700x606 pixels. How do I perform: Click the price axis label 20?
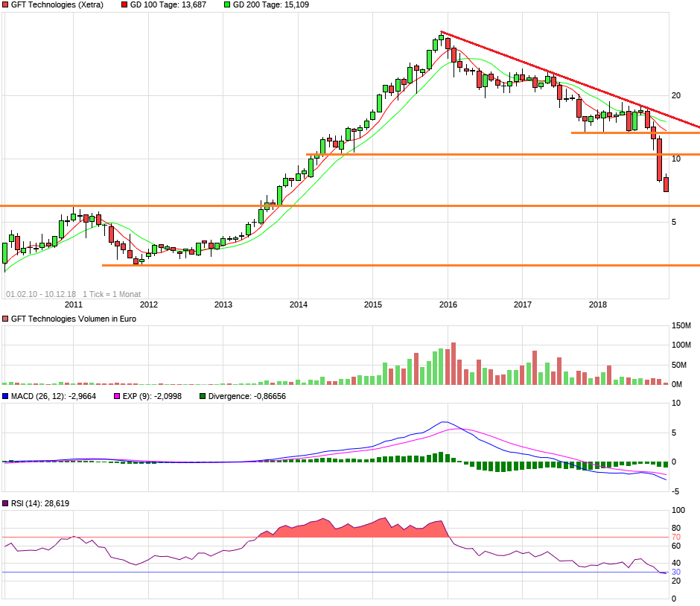click(x=676, y=95)
